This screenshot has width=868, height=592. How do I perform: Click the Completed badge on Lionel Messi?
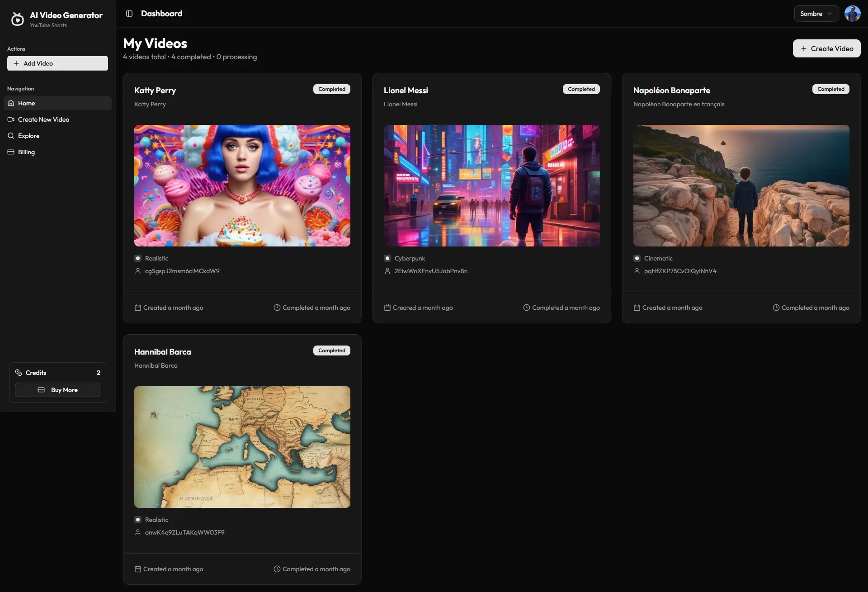click(581, 89)
